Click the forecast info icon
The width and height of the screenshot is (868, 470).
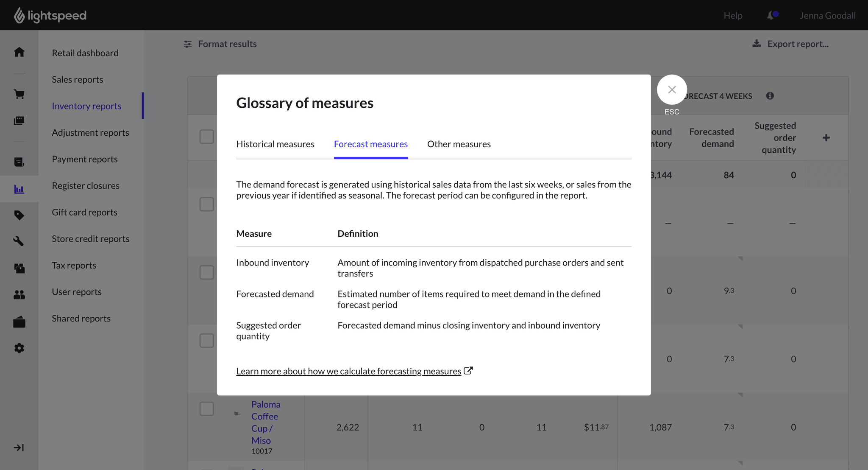click(x=770, y=96)
